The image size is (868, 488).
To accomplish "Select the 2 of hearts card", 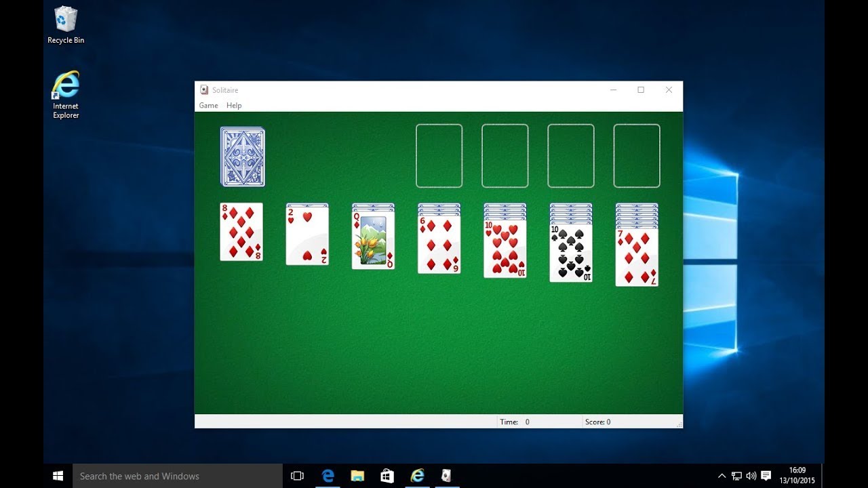I will 307,236.
